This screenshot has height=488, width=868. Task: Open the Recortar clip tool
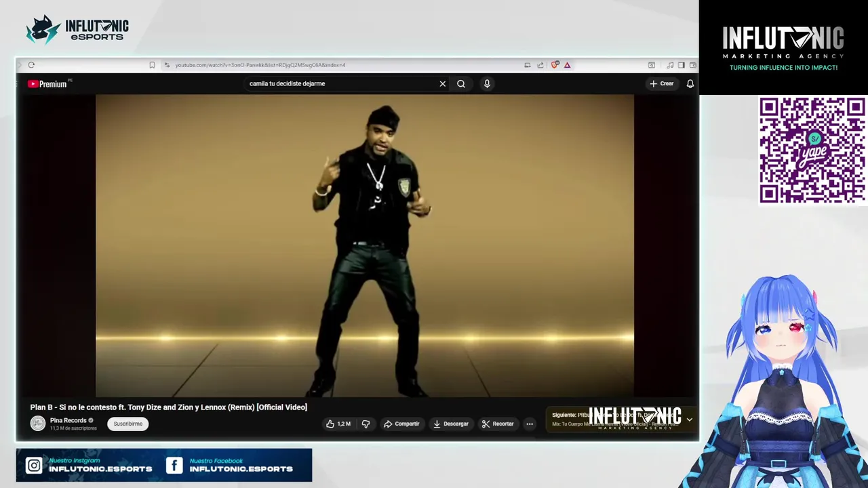(498, 424)
